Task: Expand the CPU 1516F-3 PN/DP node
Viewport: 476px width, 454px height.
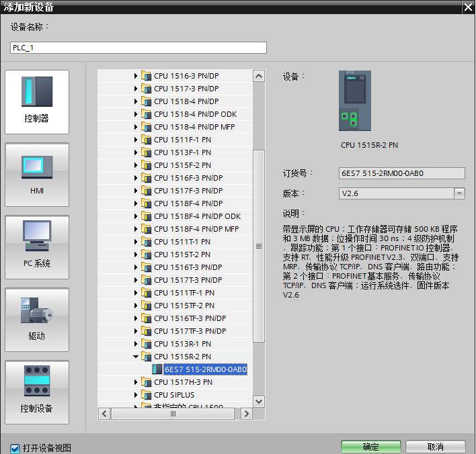Action: tap(136, 178)
